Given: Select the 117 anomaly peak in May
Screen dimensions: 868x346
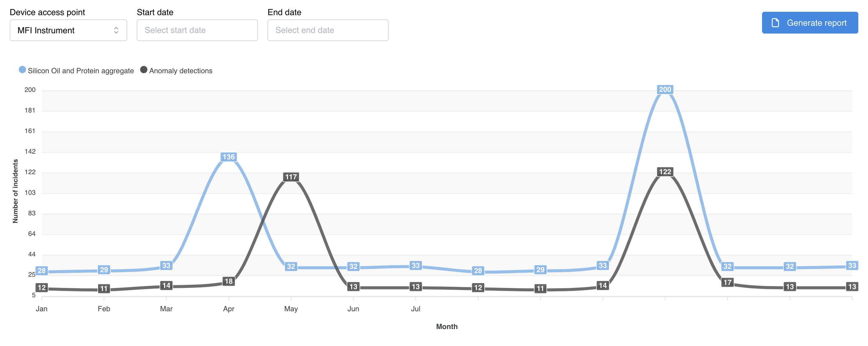Looking at the screenshot, I should click(x=291, y=177).
